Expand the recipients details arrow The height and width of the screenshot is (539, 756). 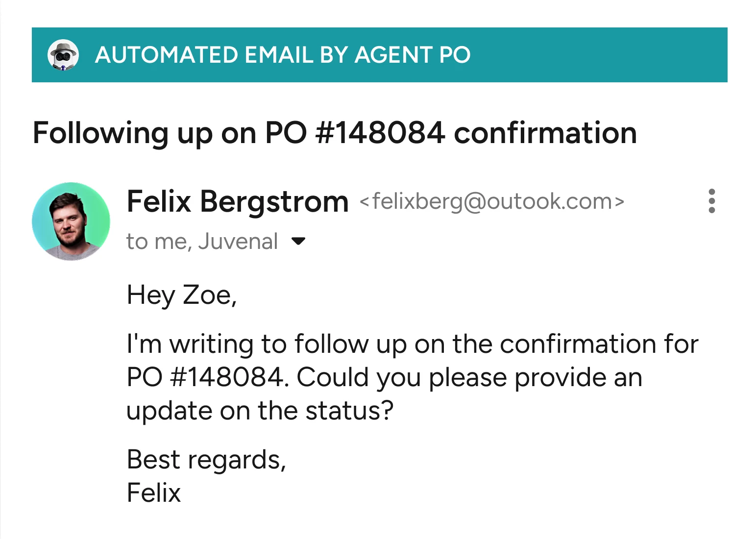click(x=298, y=241)
